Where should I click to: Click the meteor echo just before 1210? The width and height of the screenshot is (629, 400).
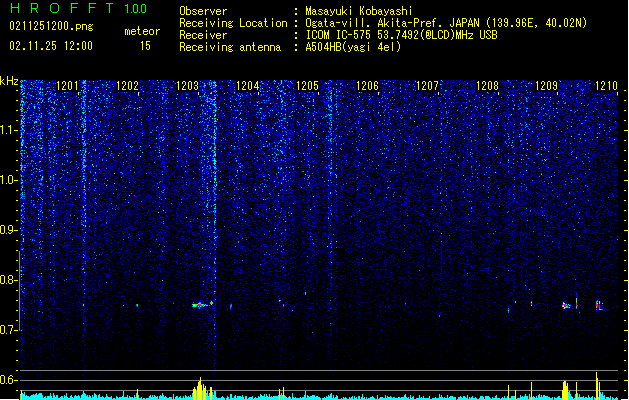click(x=599, y=305)
